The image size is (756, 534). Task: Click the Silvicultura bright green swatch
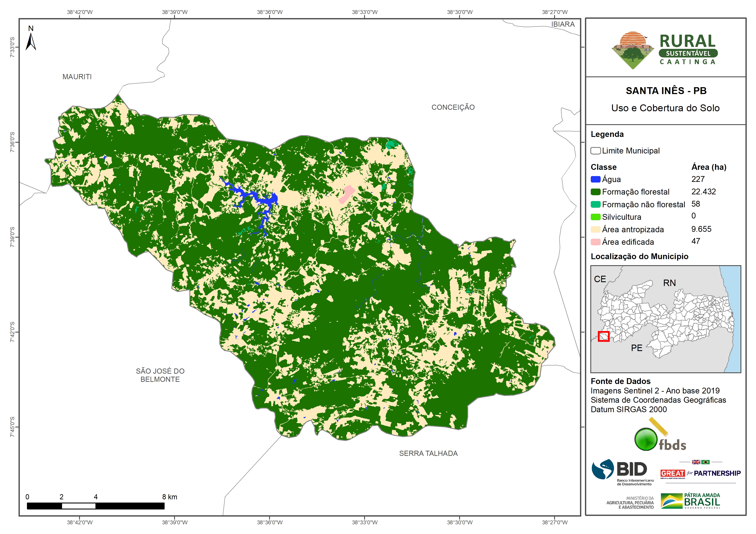pos(595,217)
